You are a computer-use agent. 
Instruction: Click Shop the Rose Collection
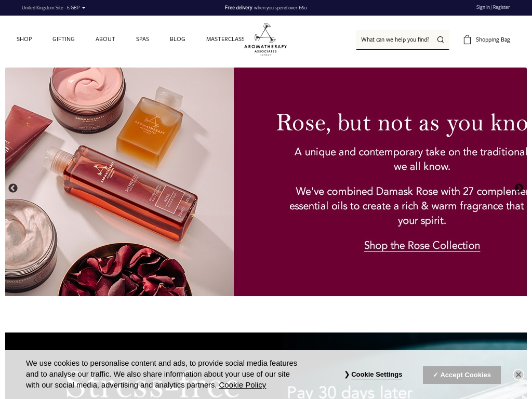coord(422,245)
